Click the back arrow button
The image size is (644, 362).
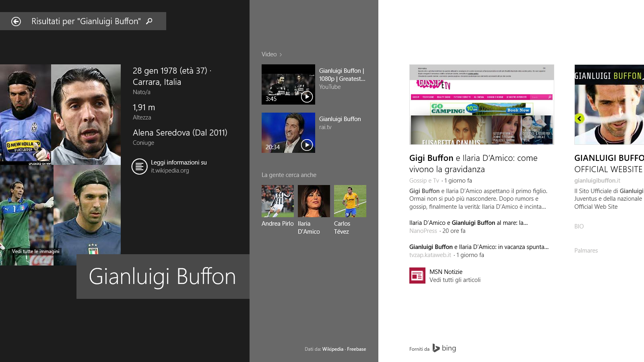[x=16, y=21]
